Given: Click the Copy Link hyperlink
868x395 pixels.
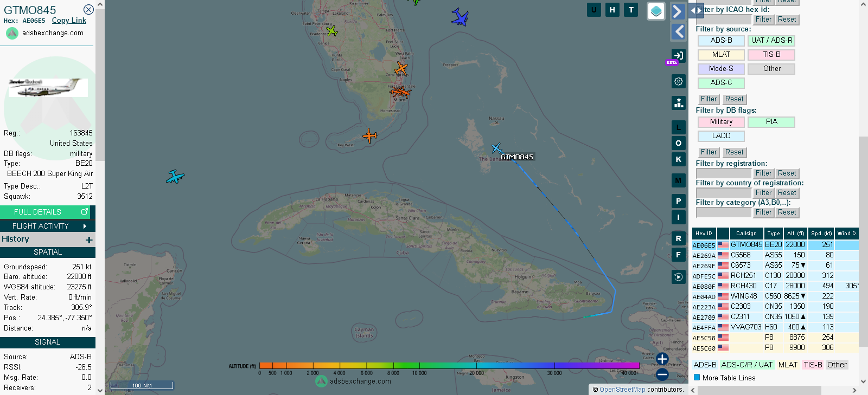Looking at the screenshot, I should 69,21.
